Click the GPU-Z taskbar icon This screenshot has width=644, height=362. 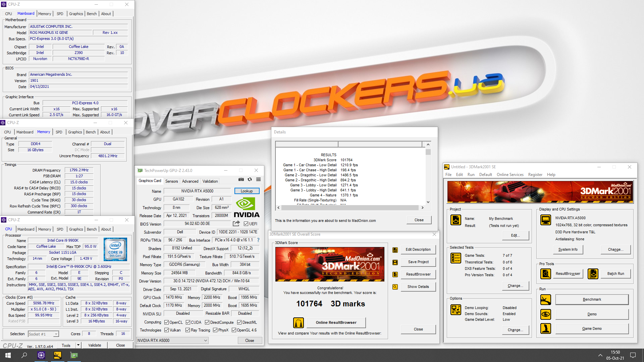click(74, 355)
